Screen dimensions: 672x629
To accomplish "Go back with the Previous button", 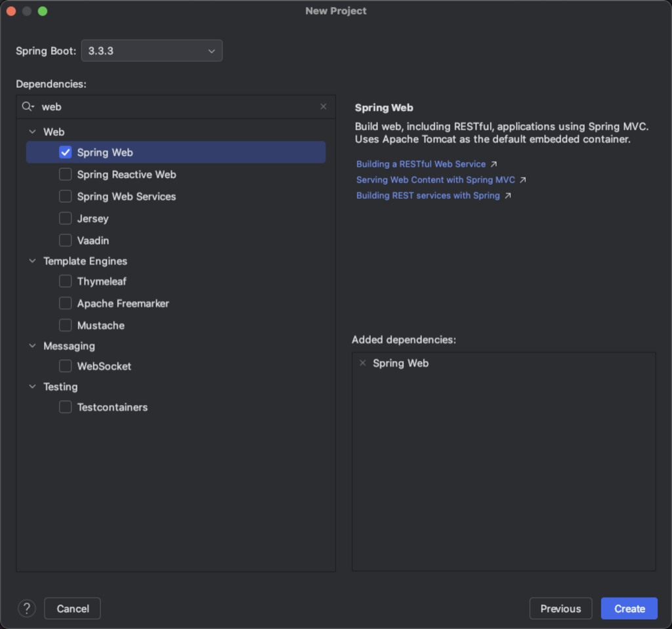I will pos(560,609).
